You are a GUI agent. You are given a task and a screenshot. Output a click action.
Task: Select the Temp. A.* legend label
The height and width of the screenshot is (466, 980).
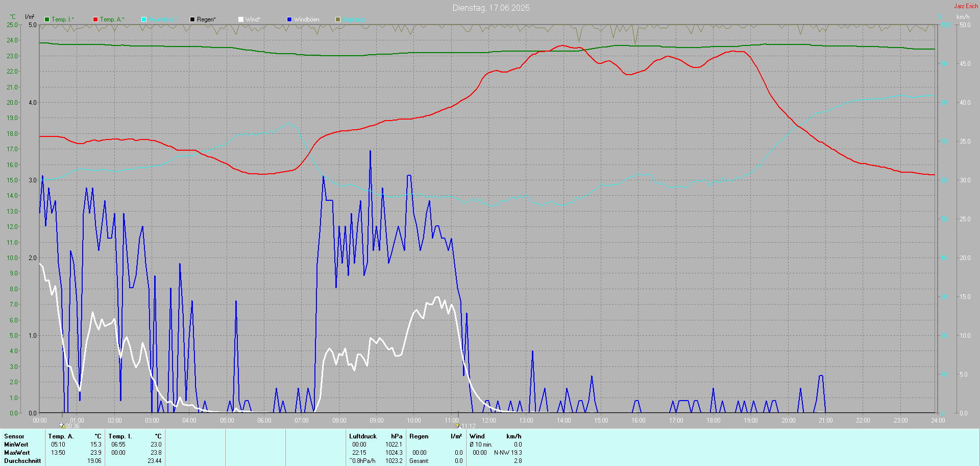(112, 19)
